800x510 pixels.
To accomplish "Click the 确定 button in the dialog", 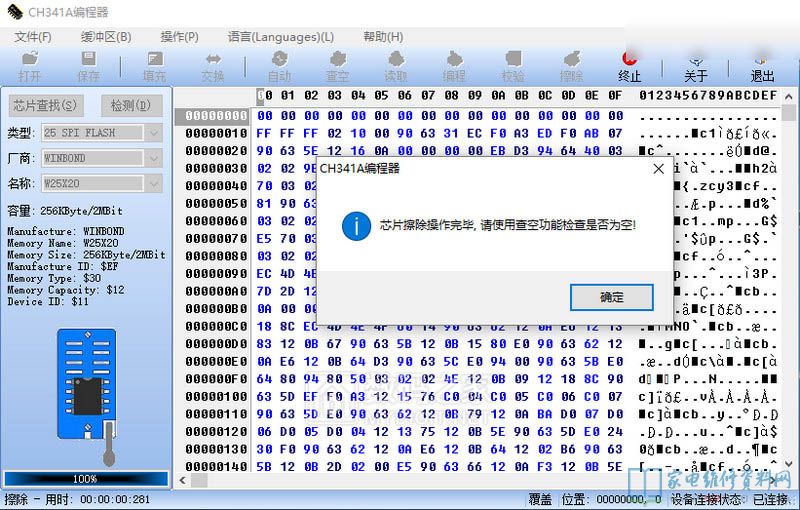I will [612, 297].
